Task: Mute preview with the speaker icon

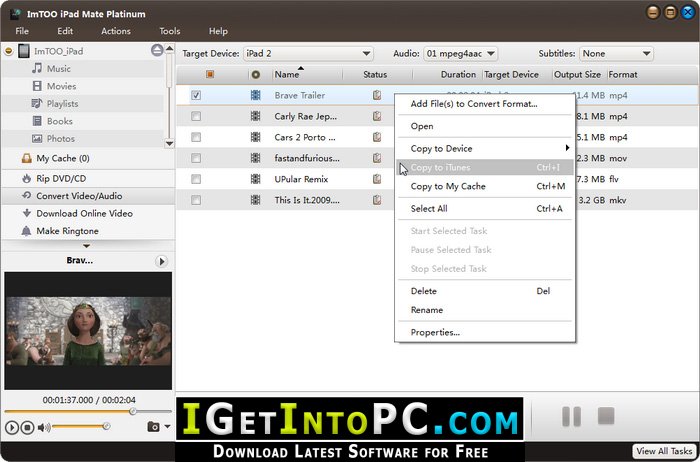Action: click(x=44, y=428)
